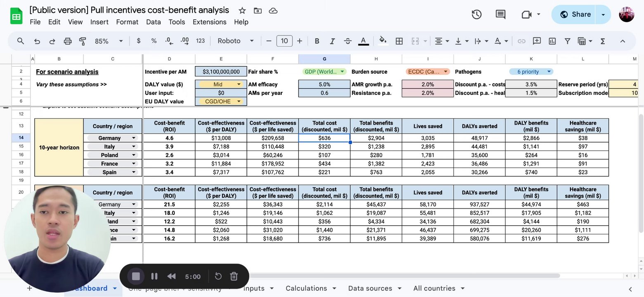Viewport: 644px width, 297px height.
Task: Open the text wrapping dropdown
Action: click(x=481, y=41)
